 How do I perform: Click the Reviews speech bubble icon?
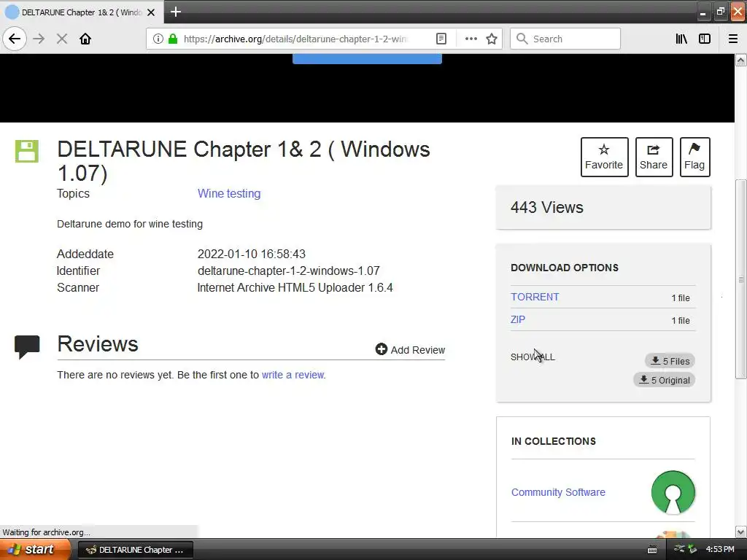[x=27, y=346]
